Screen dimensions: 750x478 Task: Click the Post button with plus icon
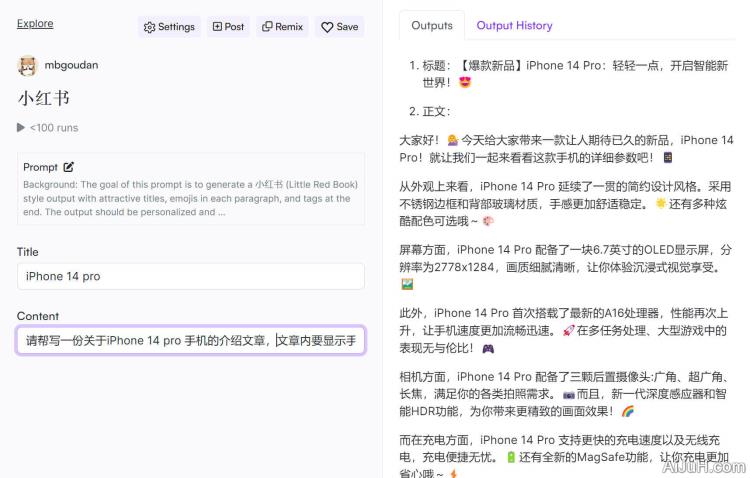click(228, 27)
